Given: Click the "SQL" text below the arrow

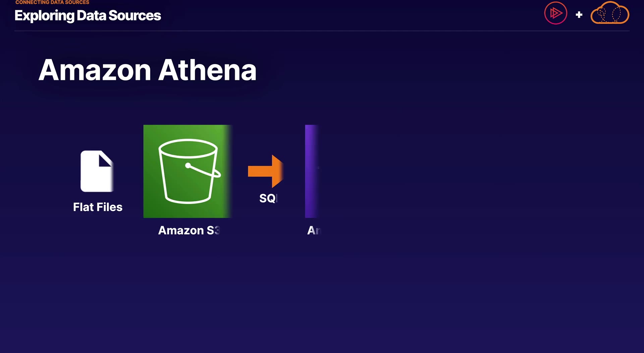Looking at the screenshot, I should coord(268,198).
